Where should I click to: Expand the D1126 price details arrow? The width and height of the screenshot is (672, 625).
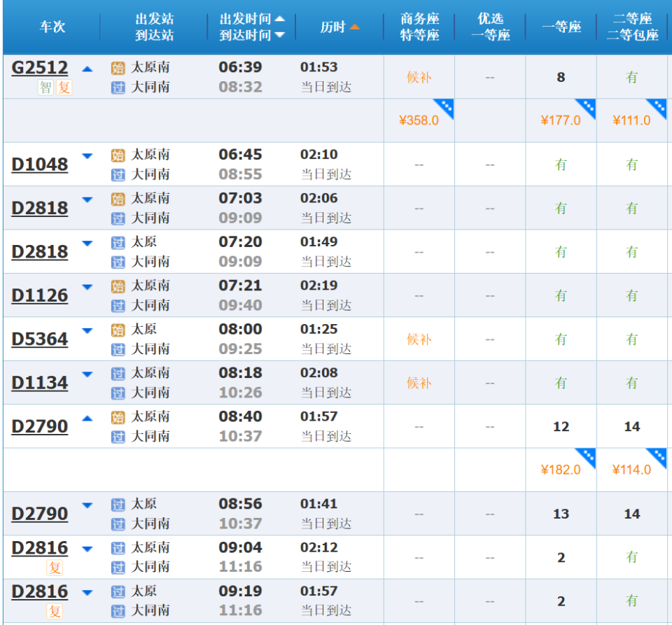click(87, 288)
